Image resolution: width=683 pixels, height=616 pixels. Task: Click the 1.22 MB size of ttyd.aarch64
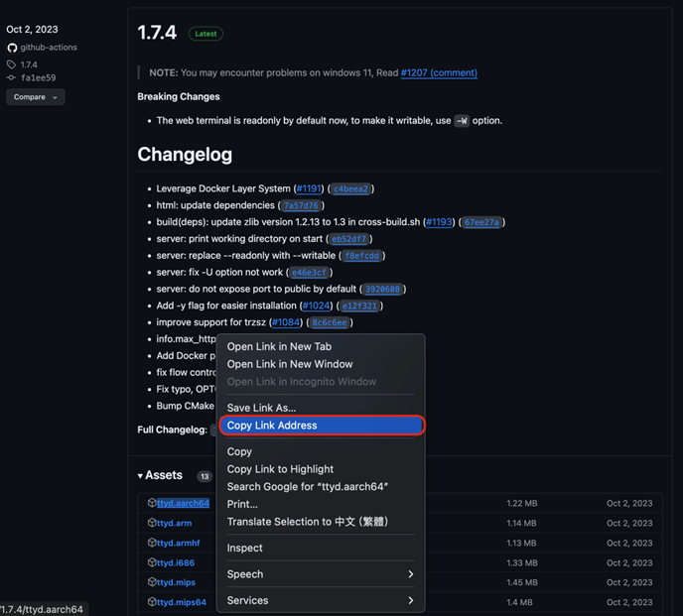(522, 503)
